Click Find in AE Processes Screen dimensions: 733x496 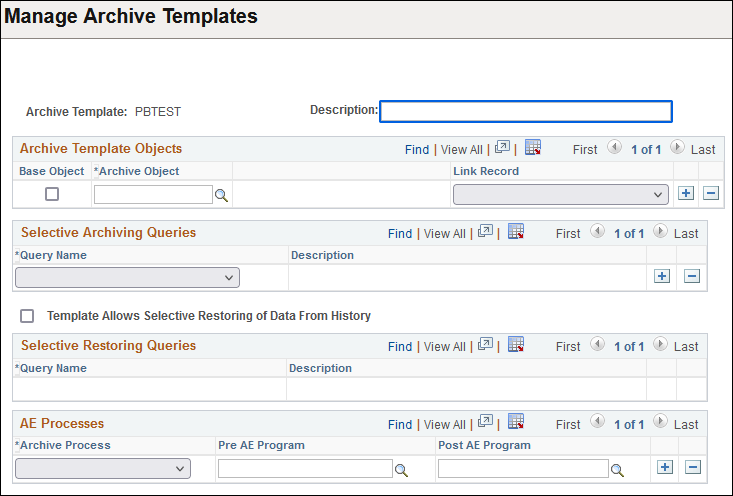coord(400,424)
